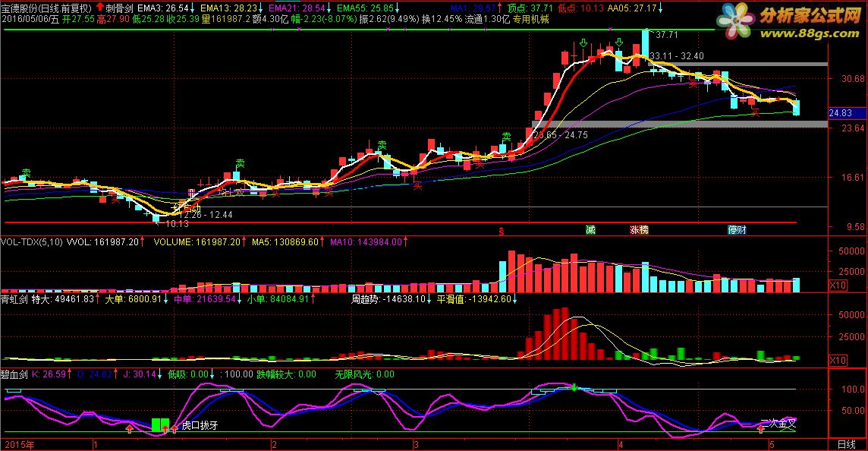Screen dimensions: 868x451
Task: Click the 12.26 - 12.44 gap annotation
Action: pos(205,215)
